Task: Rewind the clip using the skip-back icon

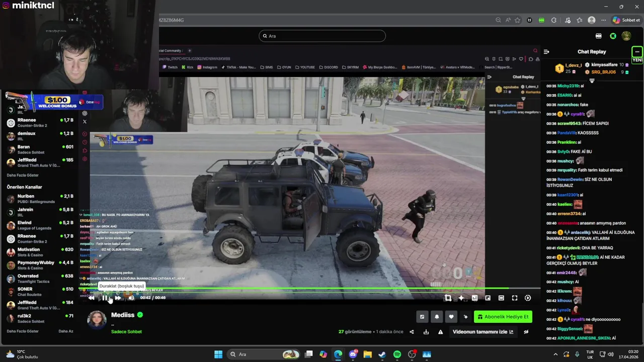Action: [91, 298]
